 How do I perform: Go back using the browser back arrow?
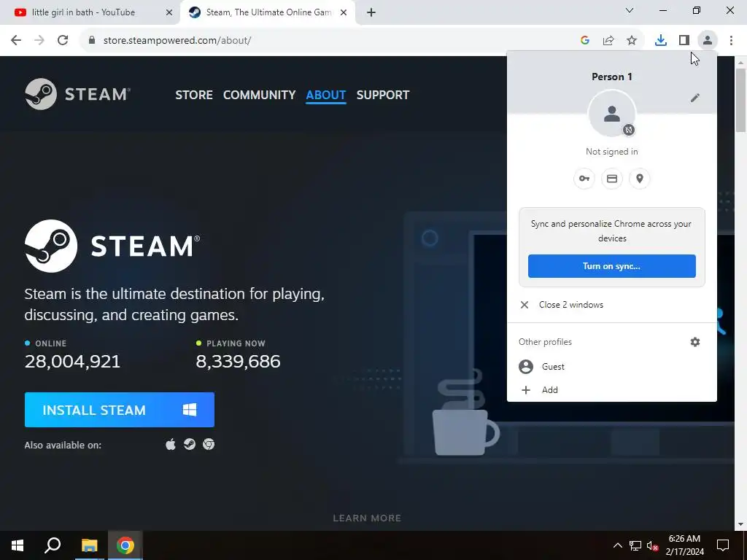coord(16,41)
